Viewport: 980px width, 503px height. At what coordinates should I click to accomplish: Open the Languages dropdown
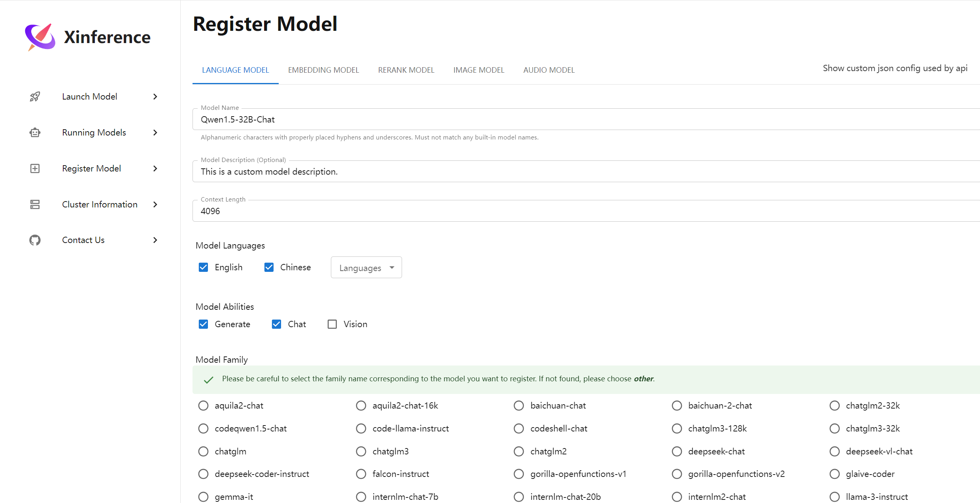click(366, 267)
